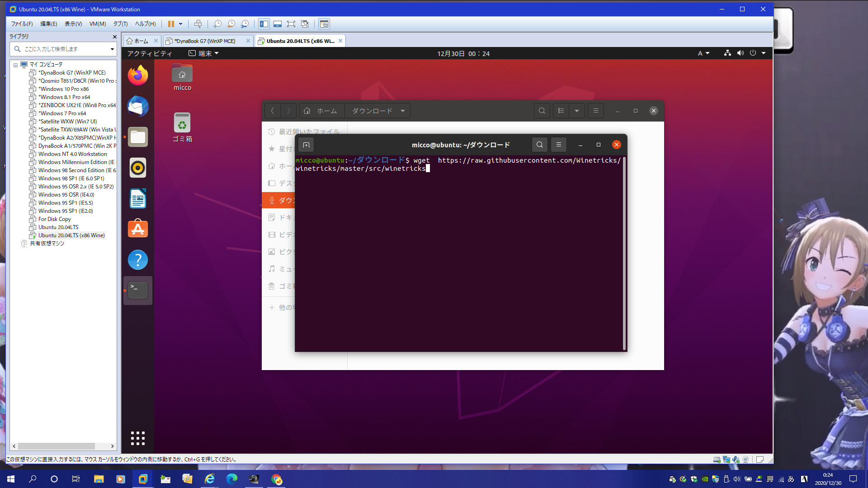Open the VM(M) menu
This screenshot has width=868, height=488.
coord(98,24)
